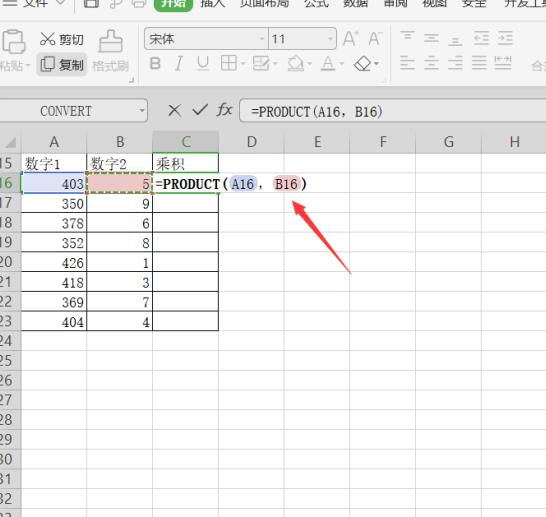The width and height of the screenshot is (546, 517).
Task: Click the green 开始 tab
Action: point(173,3)
